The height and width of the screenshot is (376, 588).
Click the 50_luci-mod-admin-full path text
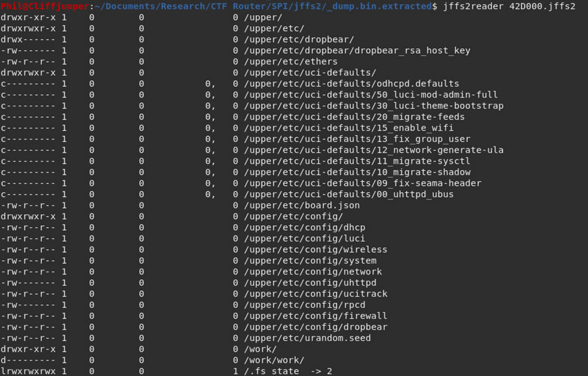(371, 95)
